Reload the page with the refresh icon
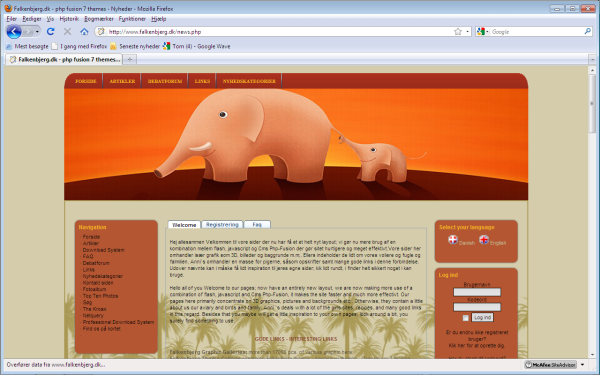The height and width of the screenshot is (375, 600). coord(51,31)
